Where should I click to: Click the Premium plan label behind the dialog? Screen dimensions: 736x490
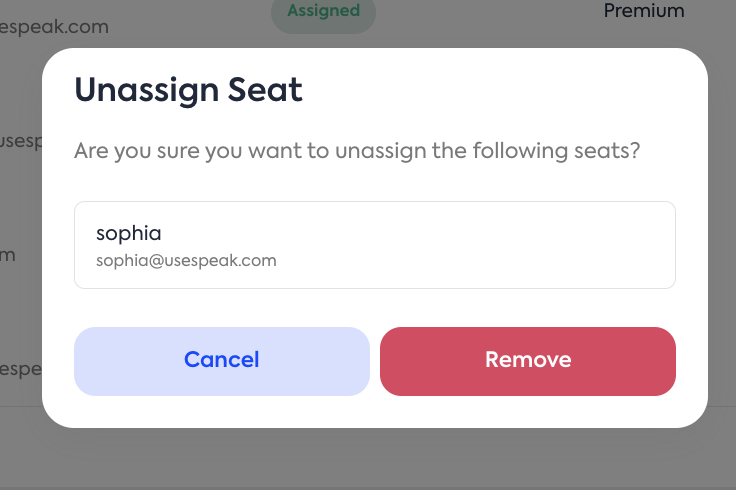[644, 11]
